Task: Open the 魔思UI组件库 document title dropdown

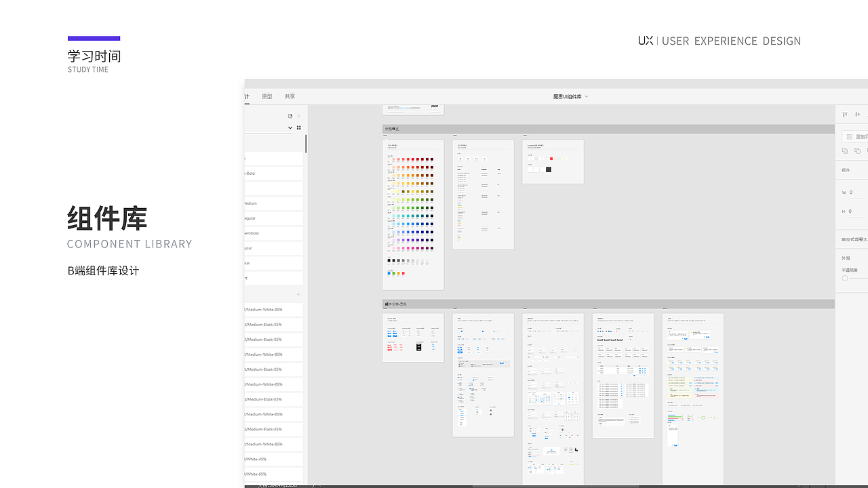Action: (x=570, y=97)
